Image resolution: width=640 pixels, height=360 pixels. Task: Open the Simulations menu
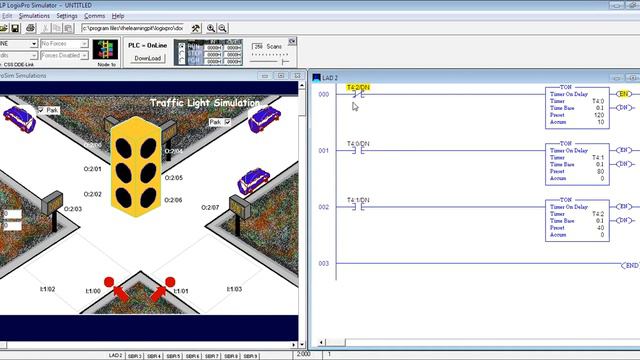pyautogui.click(x=34, y=16)
